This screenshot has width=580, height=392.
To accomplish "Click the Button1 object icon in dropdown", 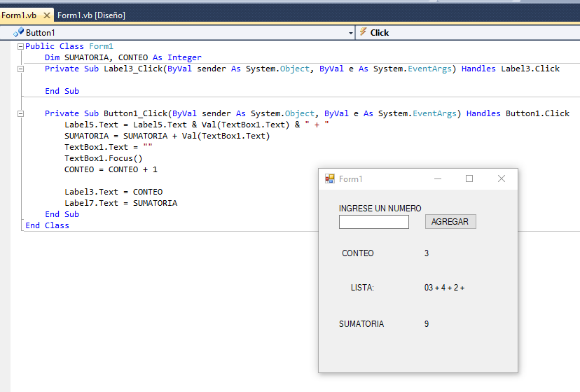I will pyautogui.click(x=18, y=32).
